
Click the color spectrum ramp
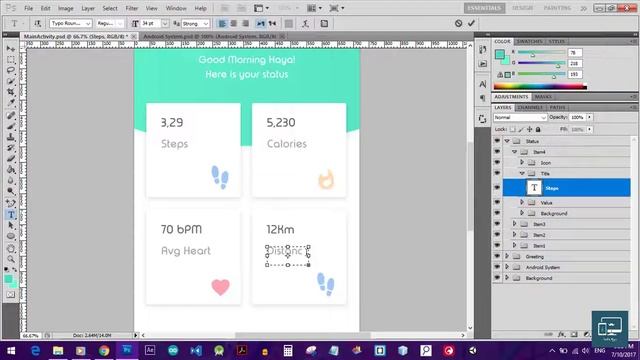540,87
